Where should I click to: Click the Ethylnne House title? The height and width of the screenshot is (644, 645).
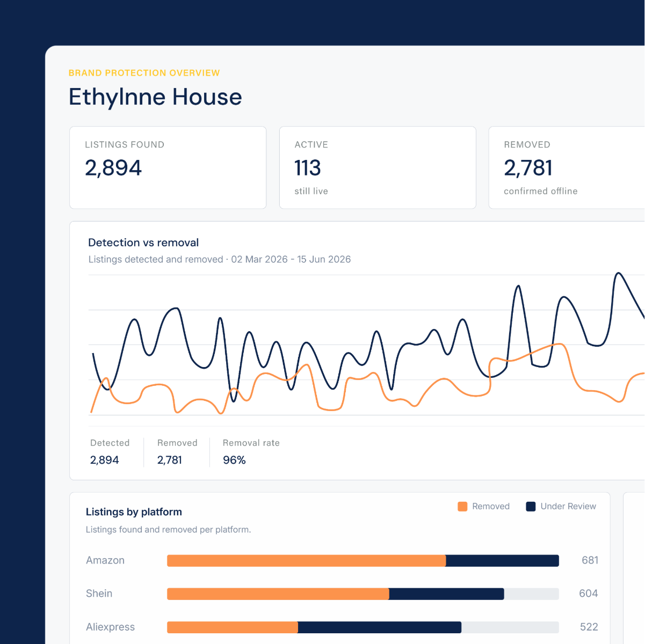pos(155,97)
